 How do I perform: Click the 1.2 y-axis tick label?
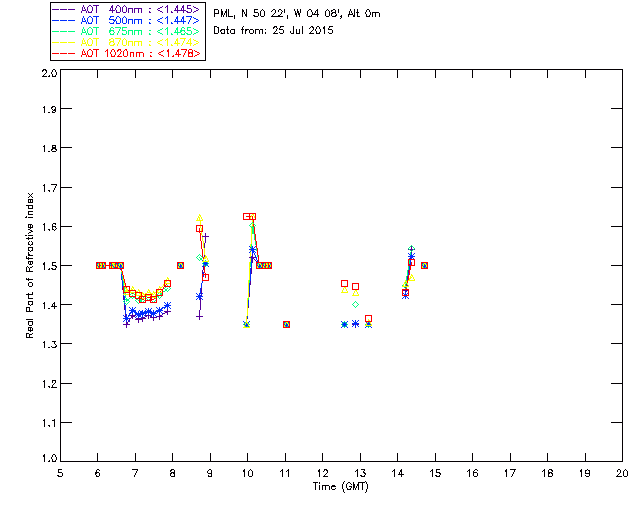(49, 384)
